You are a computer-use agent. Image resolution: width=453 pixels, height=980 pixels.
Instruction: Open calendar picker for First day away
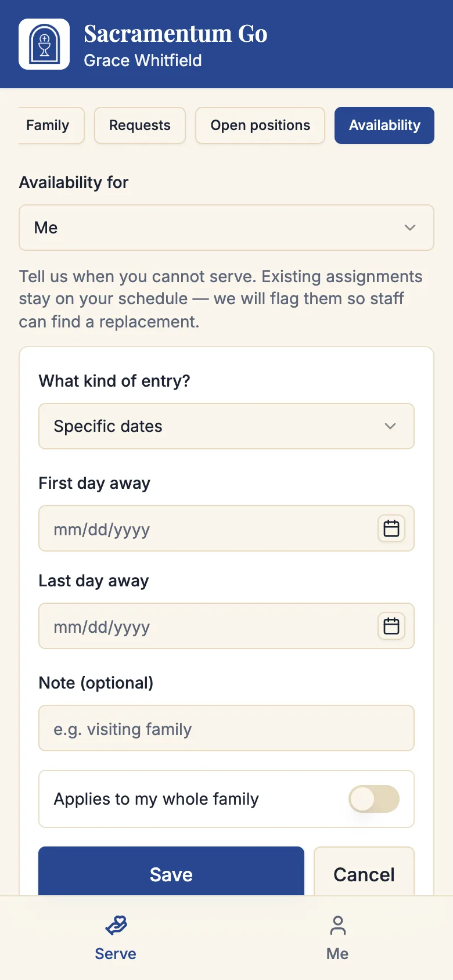point(391,528)
